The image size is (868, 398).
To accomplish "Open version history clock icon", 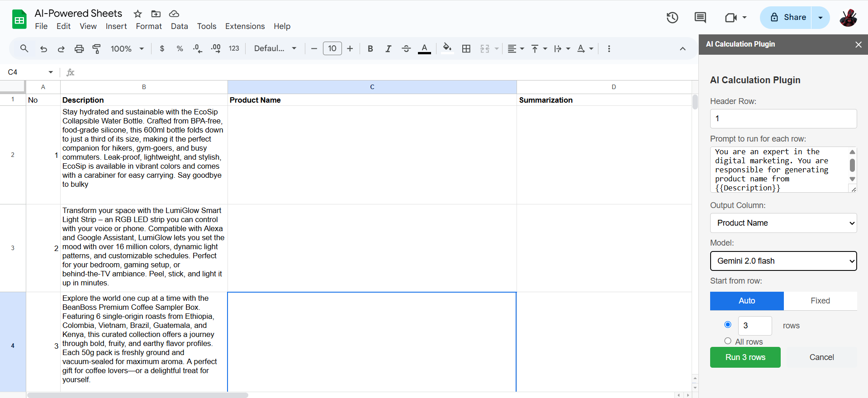I will tap(673, 18).
